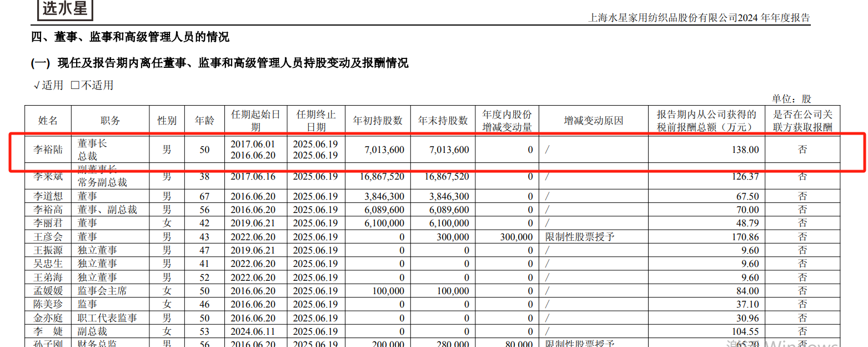The height and width of the screenshot is (347, 868).
Task: Click 李裕高's year-end holdings 6,089,600
Action: [x=449, y=210]
